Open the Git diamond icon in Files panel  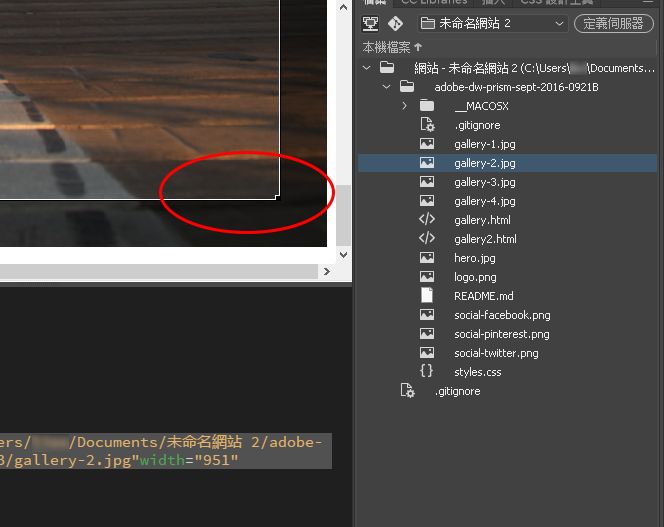pyautogui.click(x=395, y=23)
